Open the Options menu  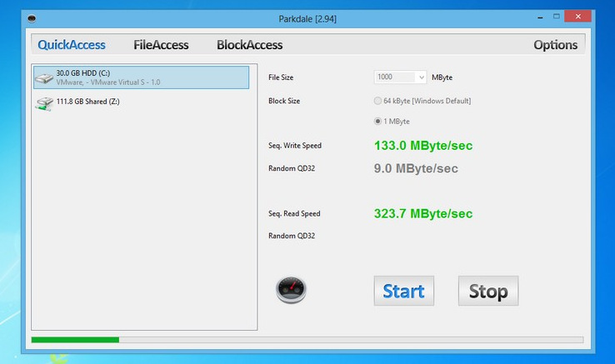pos(555,45)
